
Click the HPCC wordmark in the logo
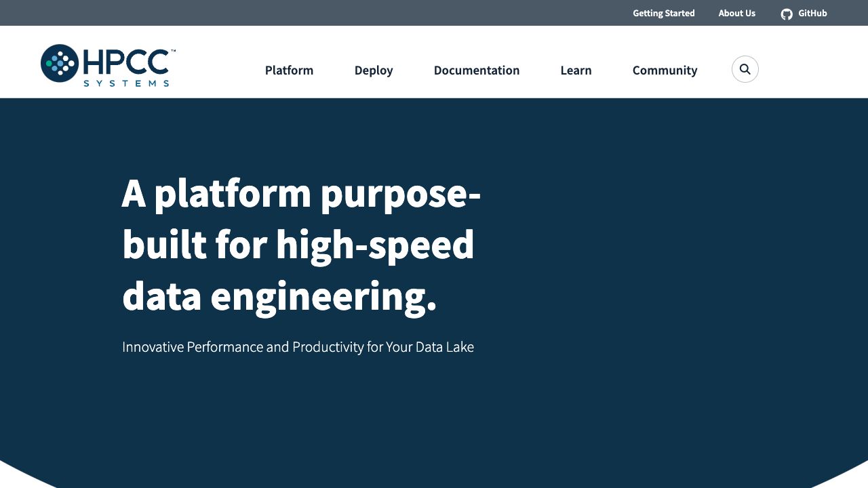click(126, 62)
